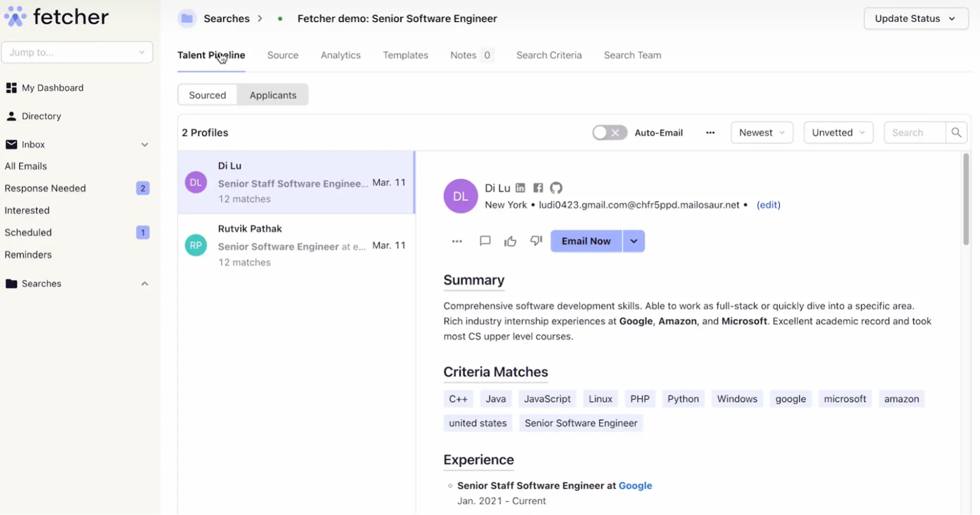Open Interested emails in sidebar
980x515 pixels.
pos(27,210)
